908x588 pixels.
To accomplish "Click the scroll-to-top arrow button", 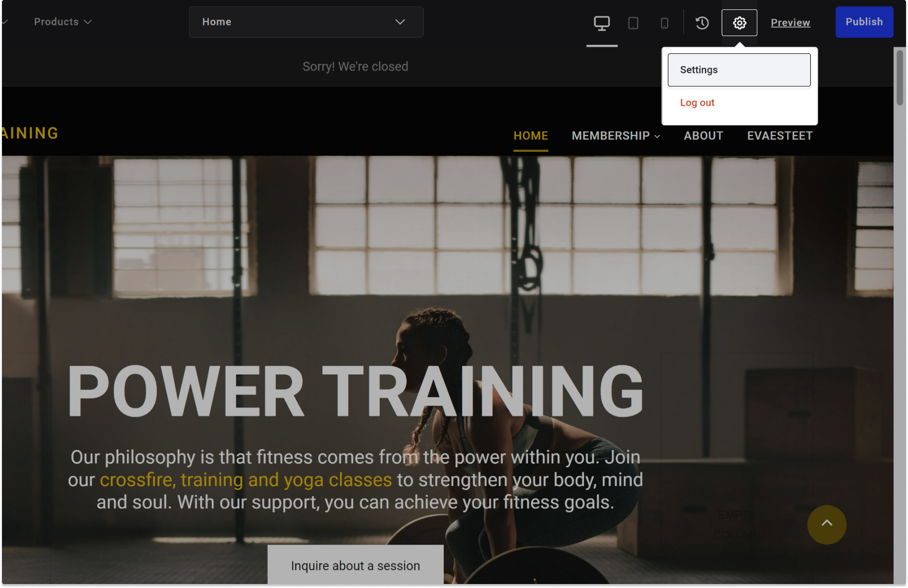I will 826,524.
